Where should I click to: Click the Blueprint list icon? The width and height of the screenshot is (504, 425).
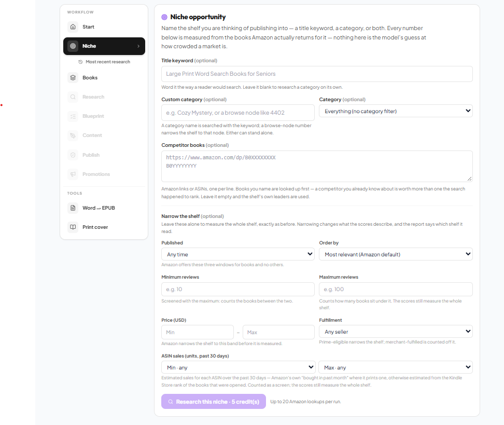click(73, 116)
